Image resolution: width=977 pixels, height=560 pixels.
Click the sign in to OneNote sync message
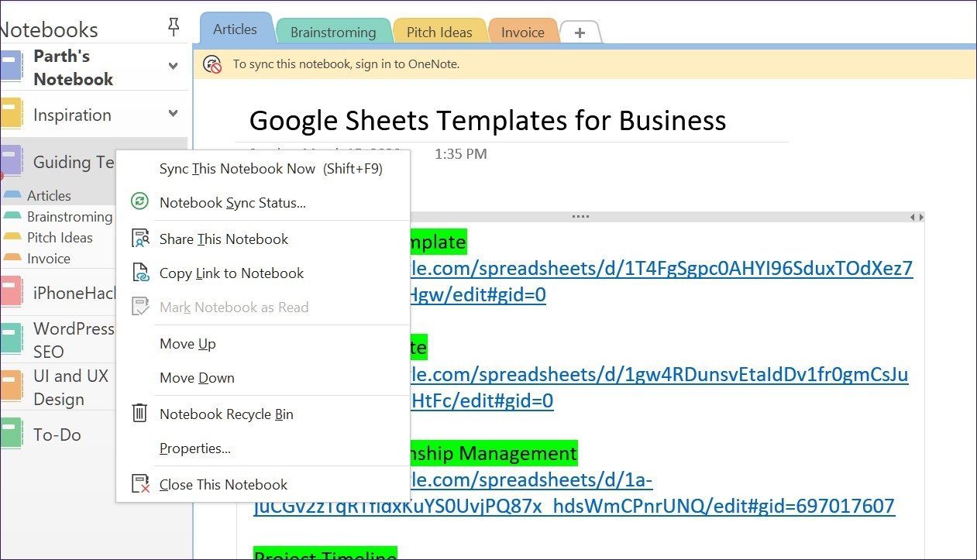(346, 64)
